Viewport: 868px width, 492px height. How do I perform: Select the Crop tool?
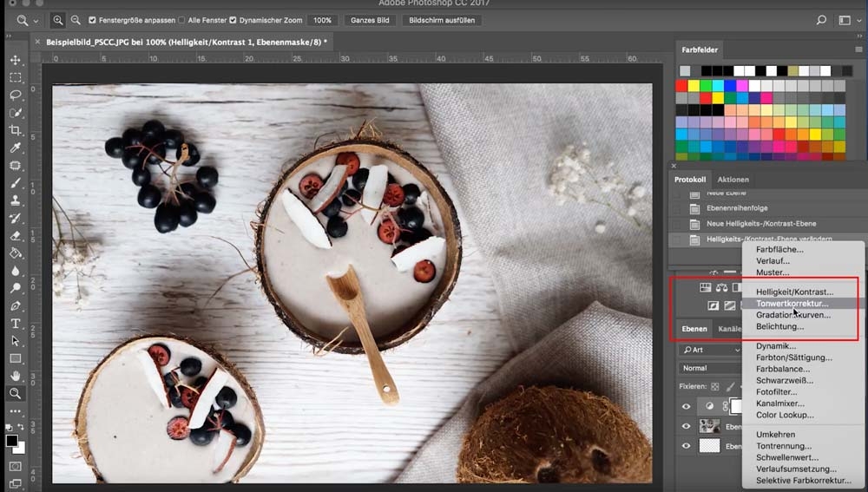(15, 130)
